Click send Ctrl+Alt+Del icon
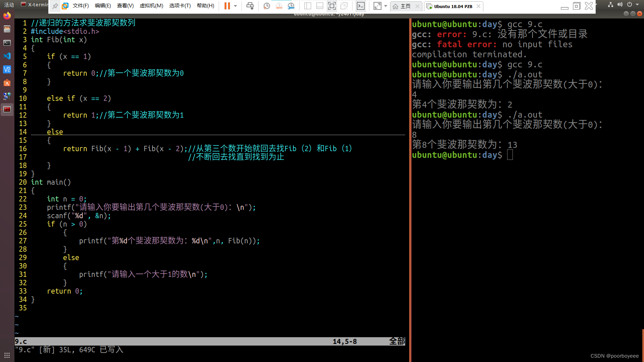Viewport: 644px width, 362px height. click(250, 6)
